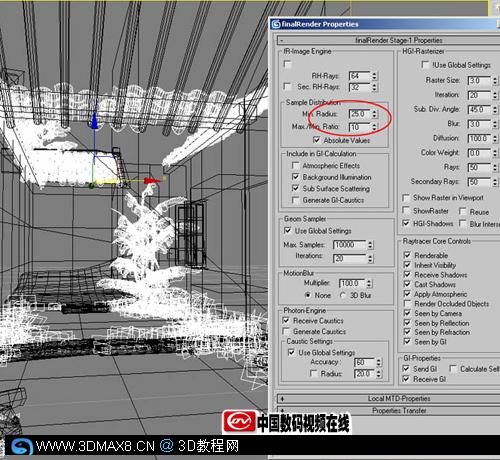Click the Caustic Radius value field

click(x=365, y=374)
